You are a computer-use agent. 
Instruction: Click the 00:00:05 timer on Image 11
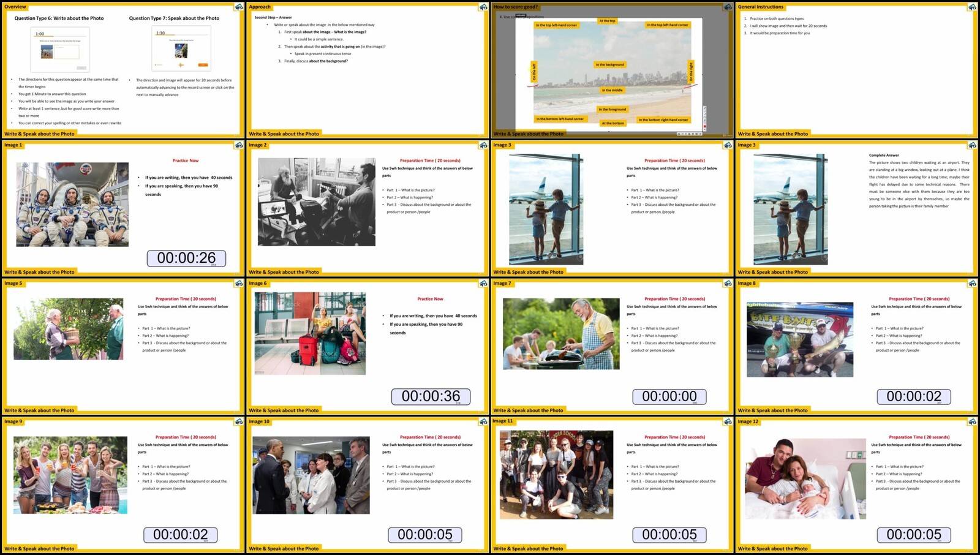[x=669, y=535]
